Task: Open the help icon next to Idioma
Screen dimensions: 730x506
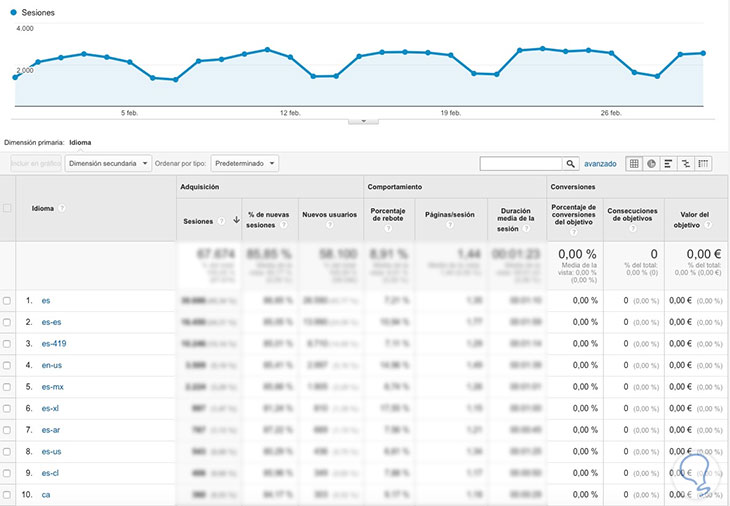Action: coord(61,208)
